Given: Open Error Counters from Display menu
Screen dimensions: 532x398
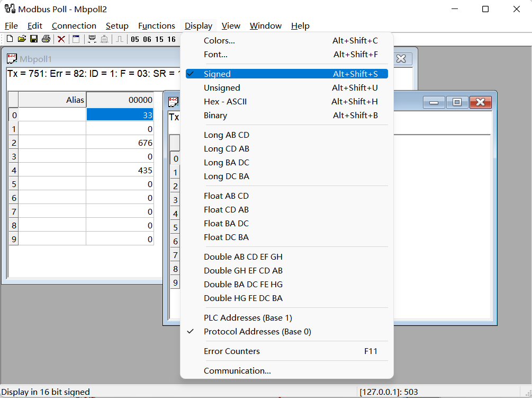Looking at the screenshot, I should 287,351.
